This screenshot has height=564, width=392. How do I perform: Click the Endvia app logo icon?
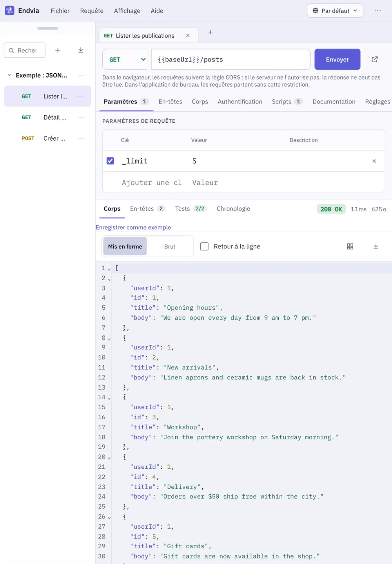[9, 11]
